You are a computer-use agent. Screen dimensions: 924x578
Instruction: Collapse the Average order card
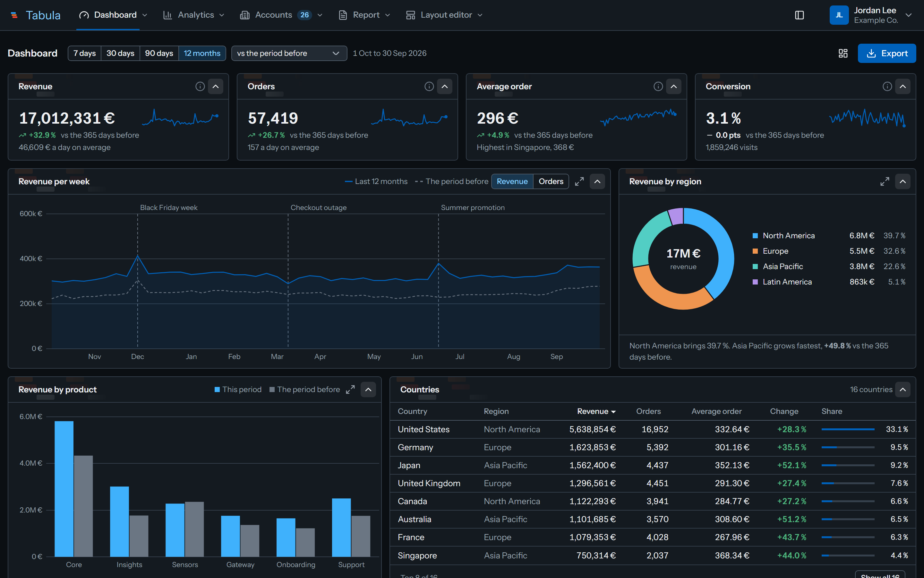674,86
